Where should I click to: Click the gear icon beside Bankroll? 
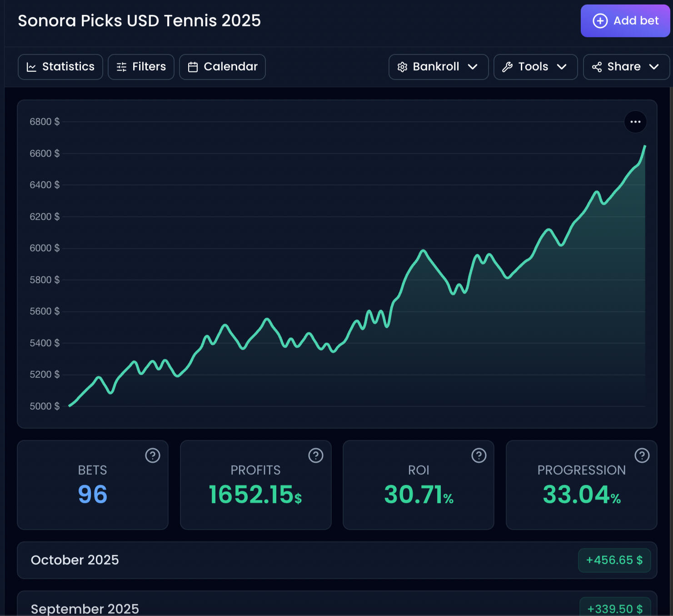[402, 67]
